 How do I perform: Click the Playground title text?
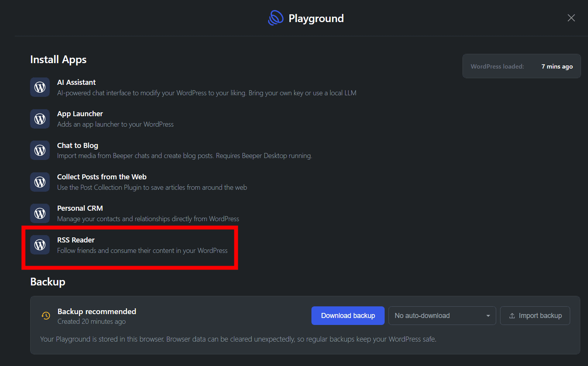tap(316, 18)
